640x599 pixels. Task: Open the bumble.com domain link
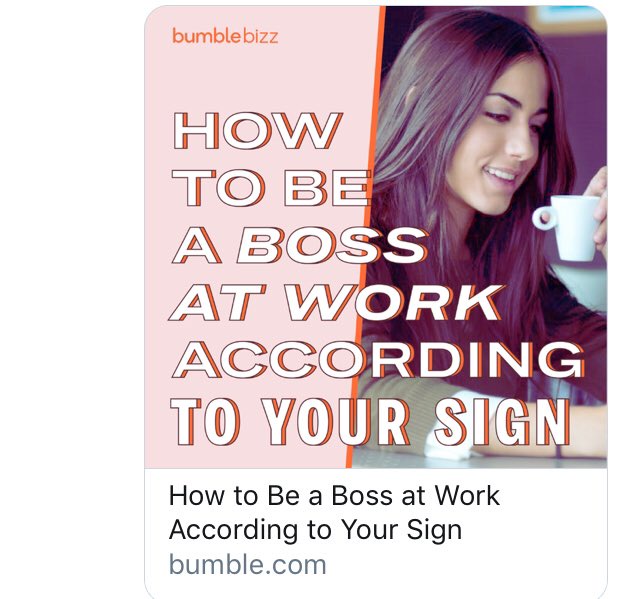pyautogui.click(x=248, y=565)
